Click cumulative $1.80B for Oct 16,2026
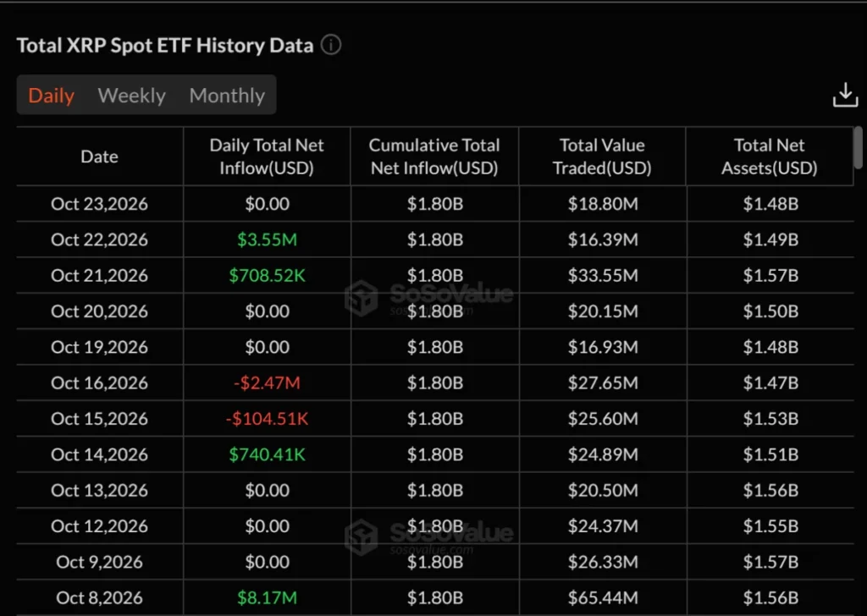 point(435,382)
